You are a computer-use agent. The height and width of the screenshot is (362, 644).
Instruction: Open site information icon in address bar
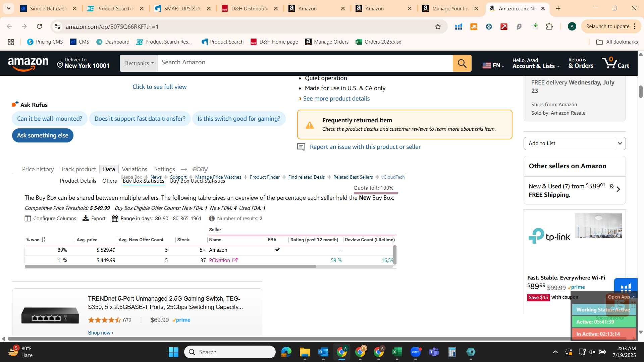(x=57, y=26)
